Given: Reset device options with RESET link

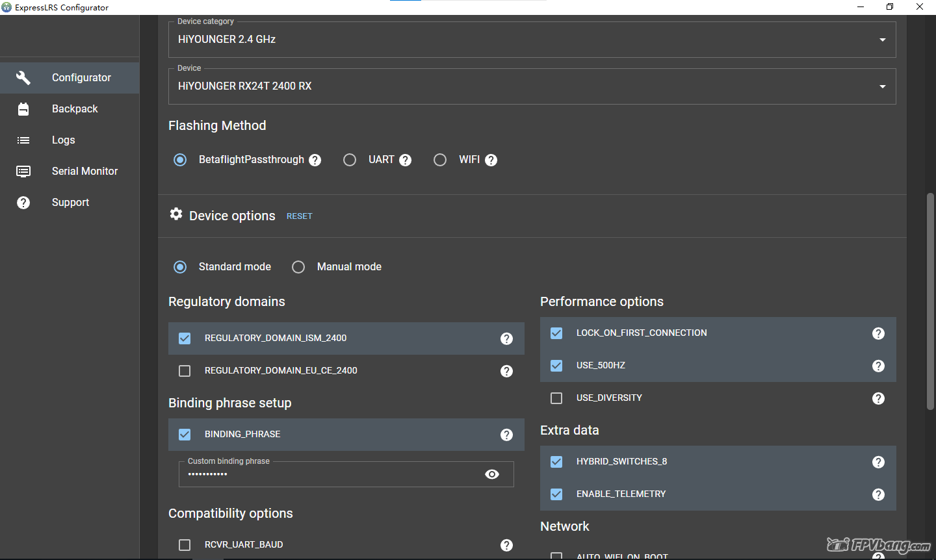Looking at the screenshot, I should point(300,216).
